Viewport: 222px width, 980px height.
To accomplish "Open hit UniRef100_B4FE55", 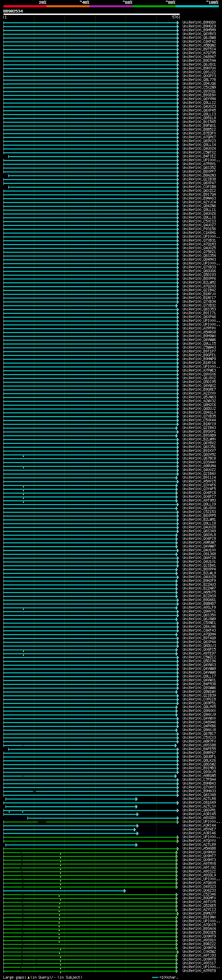I will [199, 749].
